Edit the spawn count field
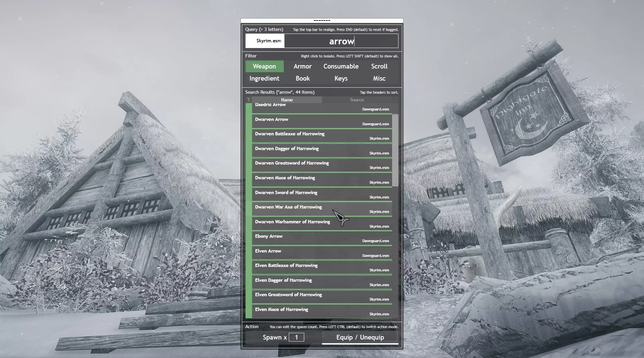This screenshot has width=644, height=358. coord(297,337)
